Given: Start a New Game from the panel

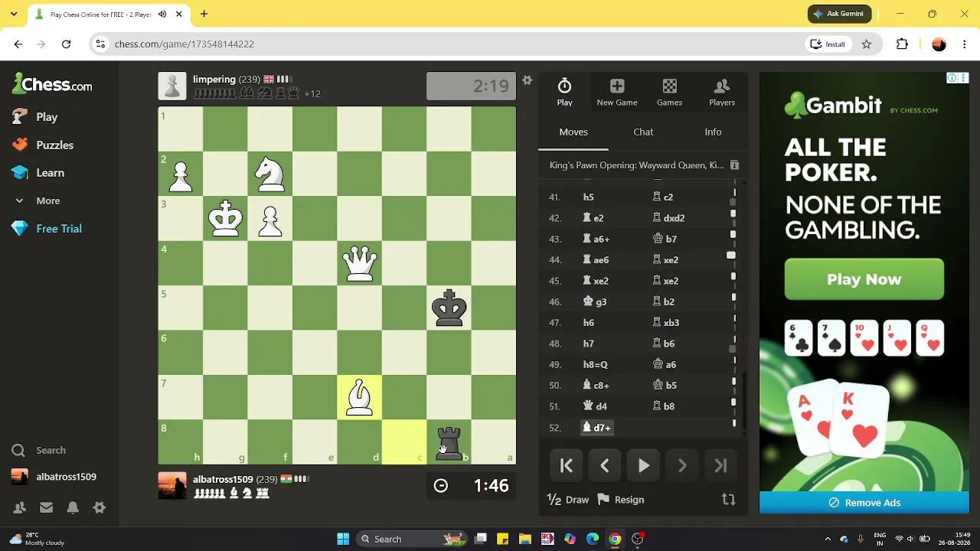Looking at the screenshot, I should [617, 92].
